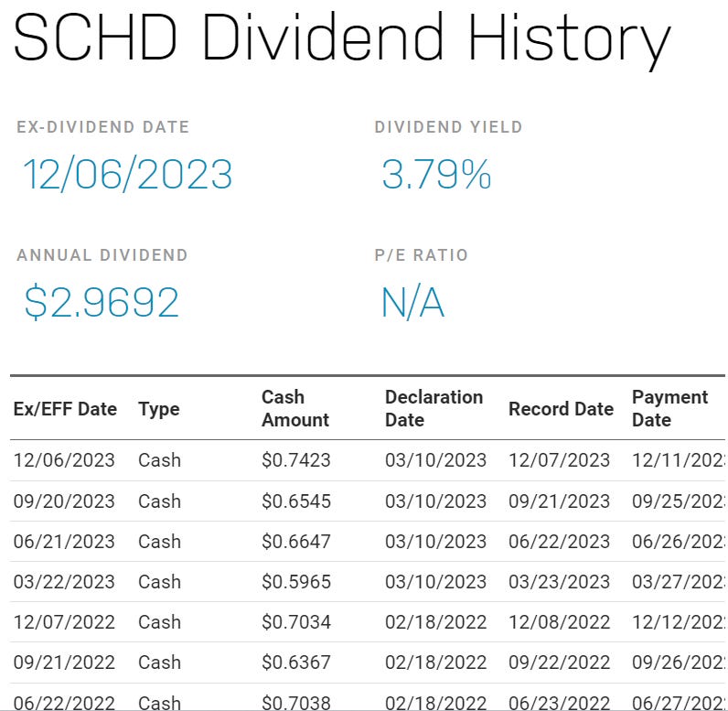This screenshot has height=711, width=728.
Task: Click record date 12/08/2022
Action: 559,622
